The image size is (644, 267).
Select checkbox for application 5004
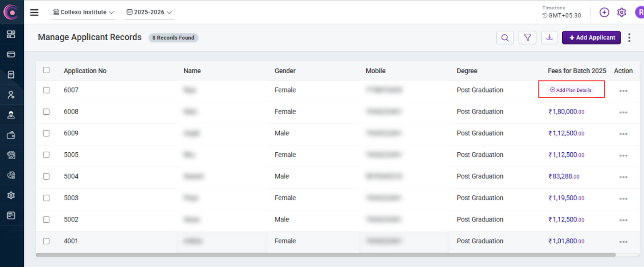(46, 176)
